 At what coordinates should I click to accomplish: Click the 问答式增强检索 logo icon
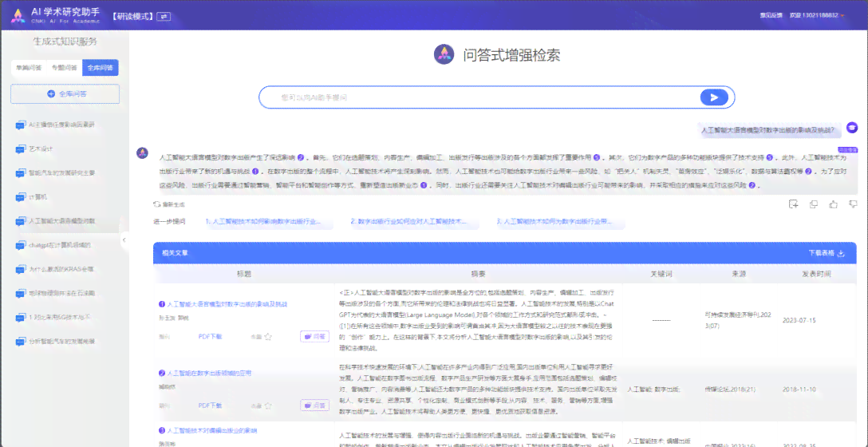[x=444, y=54]
